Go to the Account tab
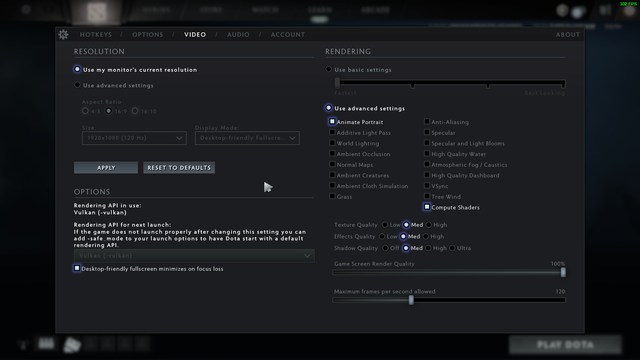The height and width of the screenshot is (360, 640). pyautogui.click(x=288, y=35)
